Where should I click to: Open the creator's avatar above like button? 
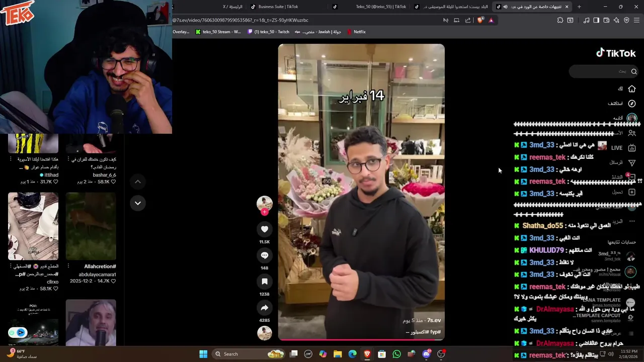pos(265,203)
